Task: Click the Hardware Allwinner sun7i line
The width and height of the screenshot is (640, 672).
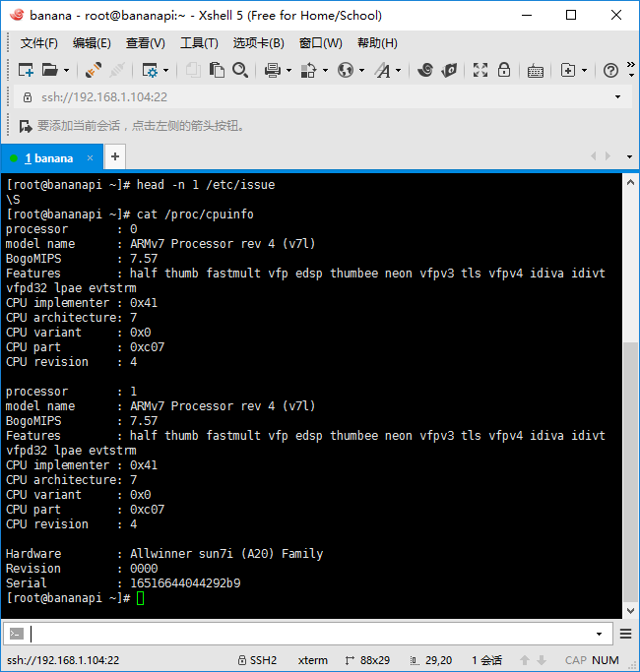Action: (164, 554)
